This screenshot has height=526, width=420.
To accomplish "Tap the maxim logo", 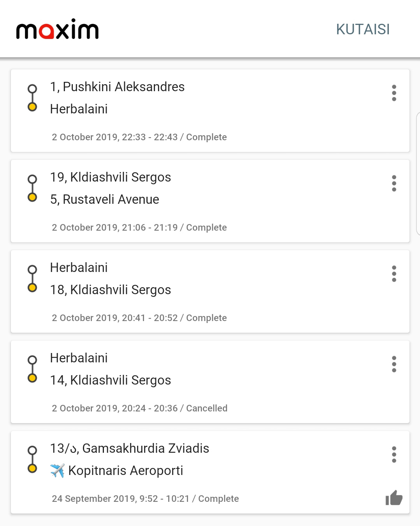I will (x=57, y=29).
